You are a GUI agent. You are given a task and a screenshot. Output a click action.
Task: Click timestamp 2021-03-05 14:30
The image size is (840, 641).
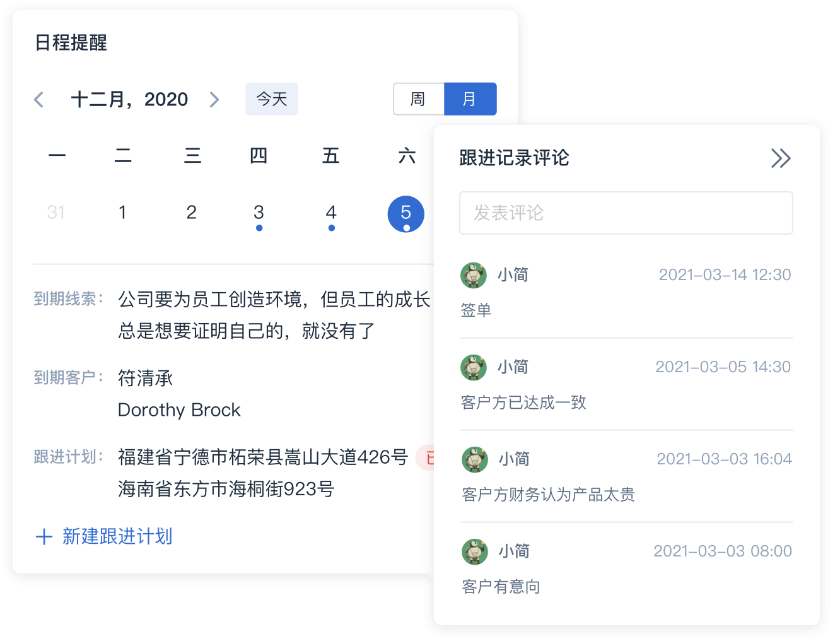pos(723,367)
